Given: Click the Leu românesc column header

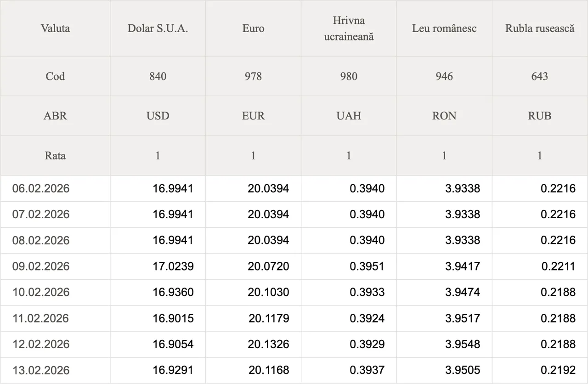Looking at the screenshot, I should pos(444,28).
